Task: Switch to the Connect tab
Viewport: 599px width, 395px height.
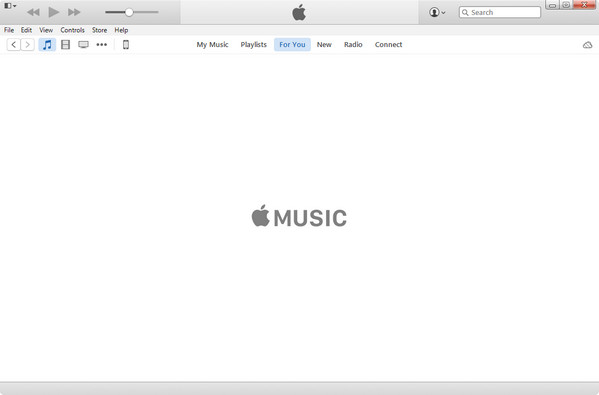Action: (388, 45)
